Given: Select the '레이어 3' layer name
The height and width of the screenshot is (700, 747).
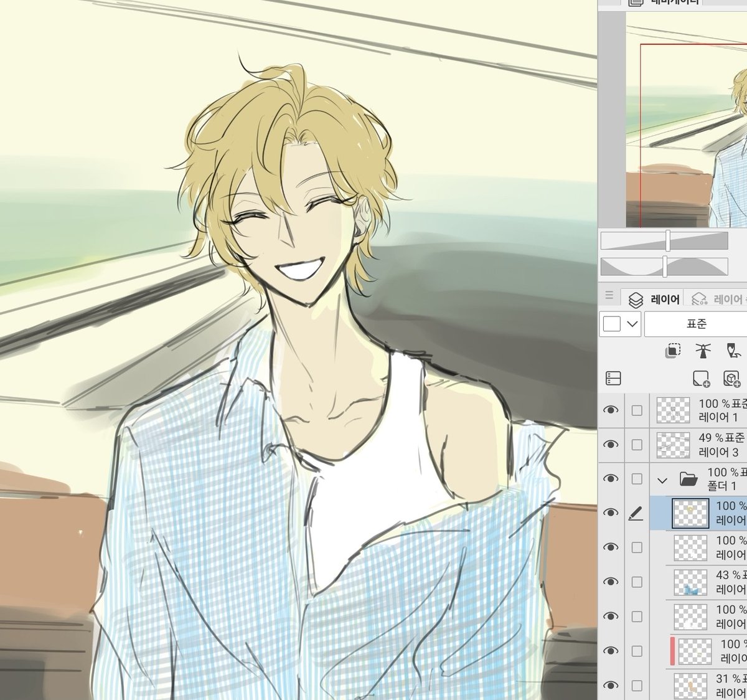Looking at the screenshot, I should tap(718, 452).
